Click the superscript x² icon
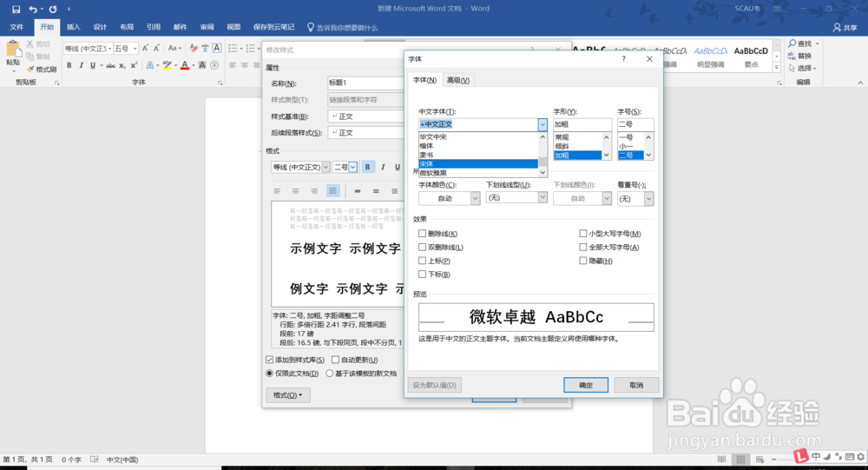868x470 pixels. click(x=134, y=65)
